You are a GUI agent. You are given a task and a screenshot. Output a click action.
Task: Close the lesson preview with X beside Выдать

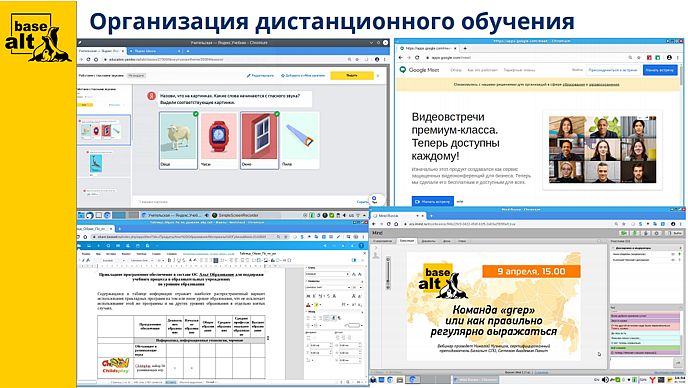pyautogui.click(x=379, y=75)
